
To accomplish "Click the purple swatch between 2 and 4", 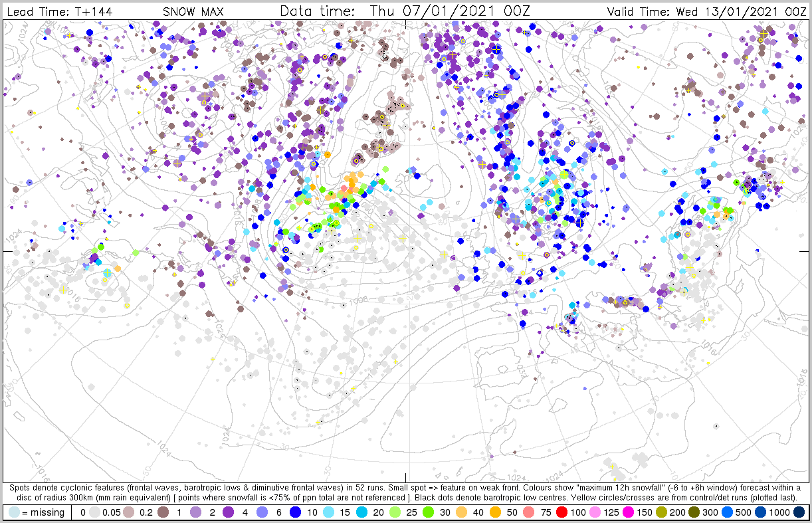I will [229, 512].
